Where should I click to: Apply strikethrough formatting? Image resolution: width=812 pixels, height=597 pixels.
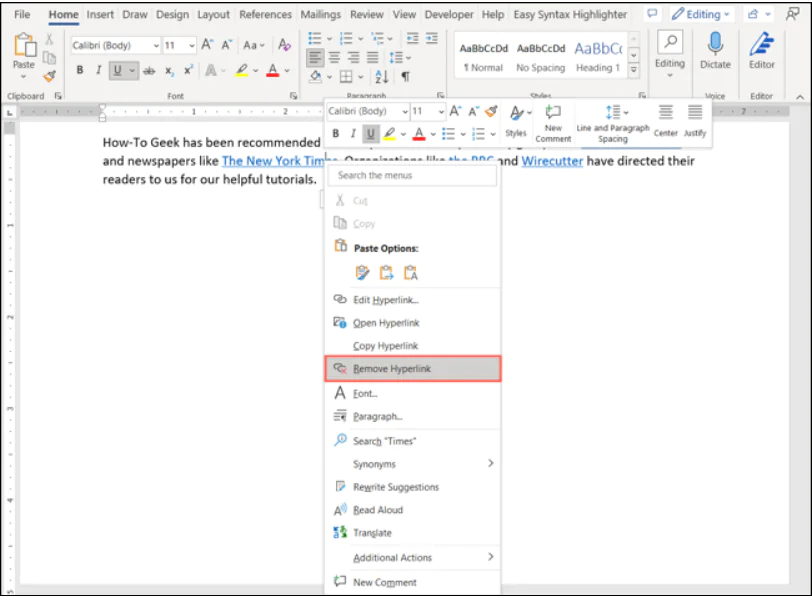149,70
